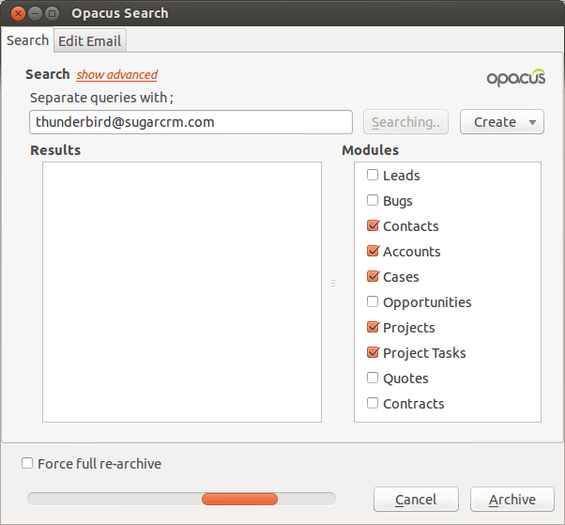Open the Create button dropdown arrow
Image resolution: width=565 pixels, height=525 pixels.
pyautogui.click(x=532, y=122)
